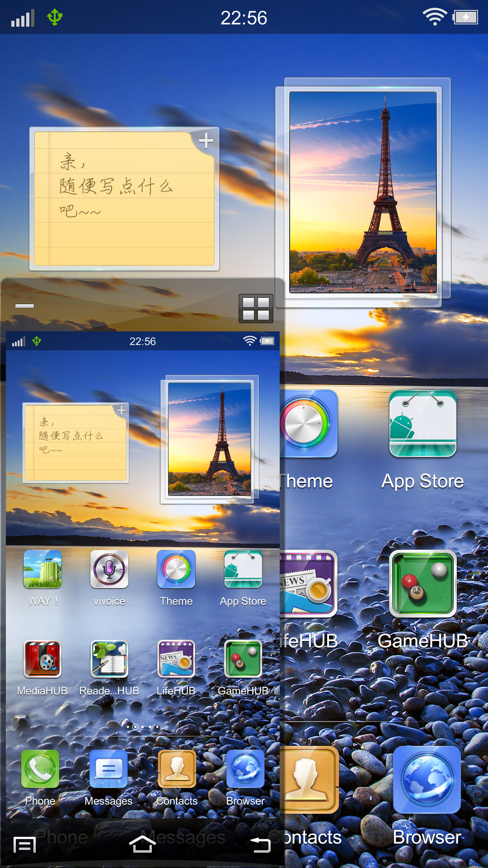Screen dimensions: 488x868
Task: Tap the back key in navigation bar
Action: [260, 844]
